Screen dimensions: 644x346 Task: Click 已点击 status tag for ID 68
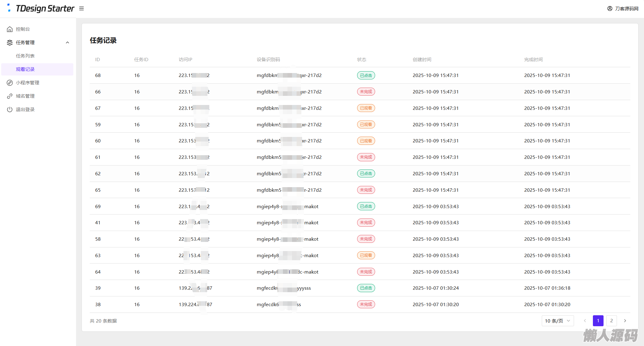[x=366, y=75]
